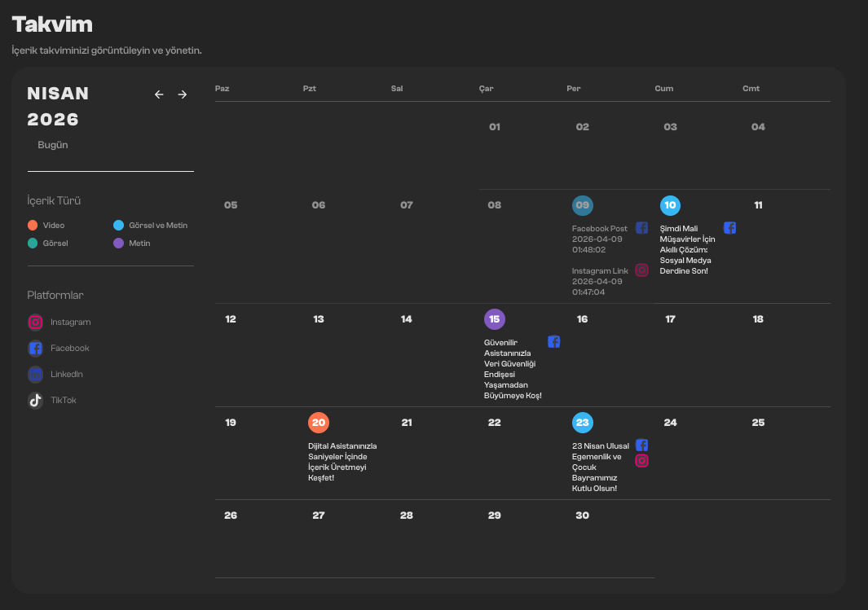868x610 pixels.
Task: Click Facebook icon on April 15 post
Action: point(553,342)
